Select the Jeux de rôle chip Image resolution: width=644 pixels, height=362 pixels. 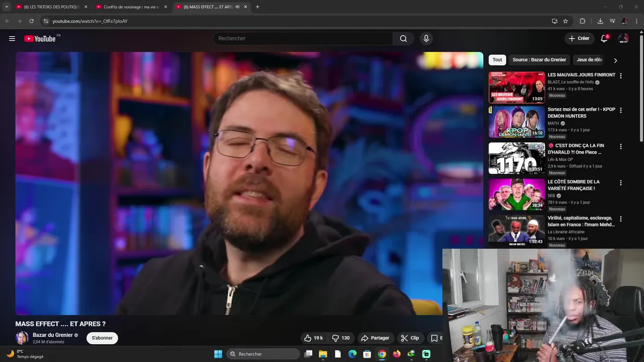click(589, 60)
